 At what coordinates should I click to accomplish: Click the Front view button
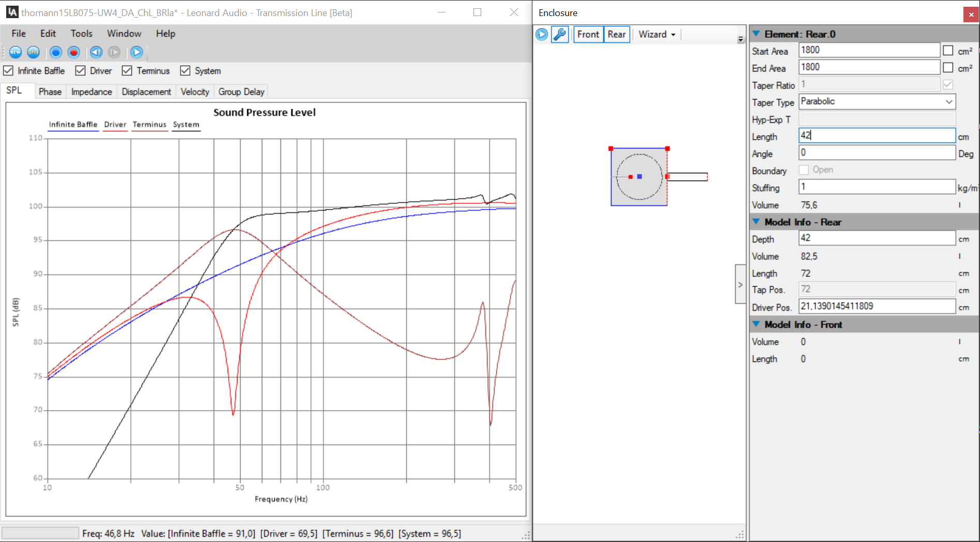pyautogui.click(x=588, y=35)
